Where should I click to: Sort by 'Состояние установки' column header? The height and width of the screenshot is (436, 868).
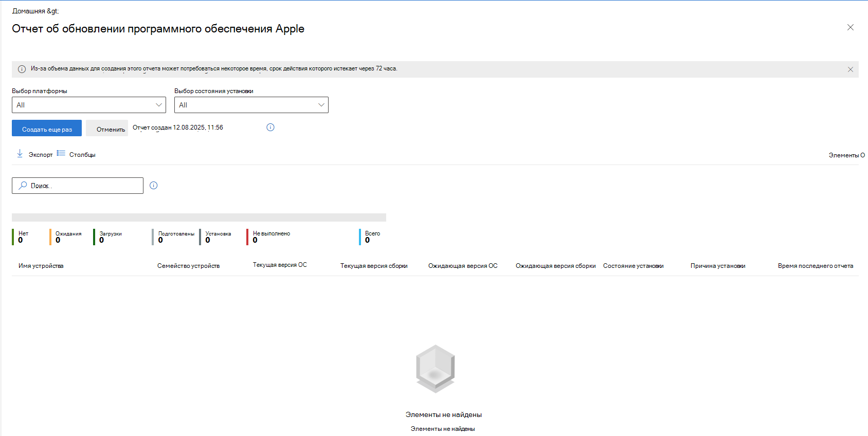tap(633, 266)
